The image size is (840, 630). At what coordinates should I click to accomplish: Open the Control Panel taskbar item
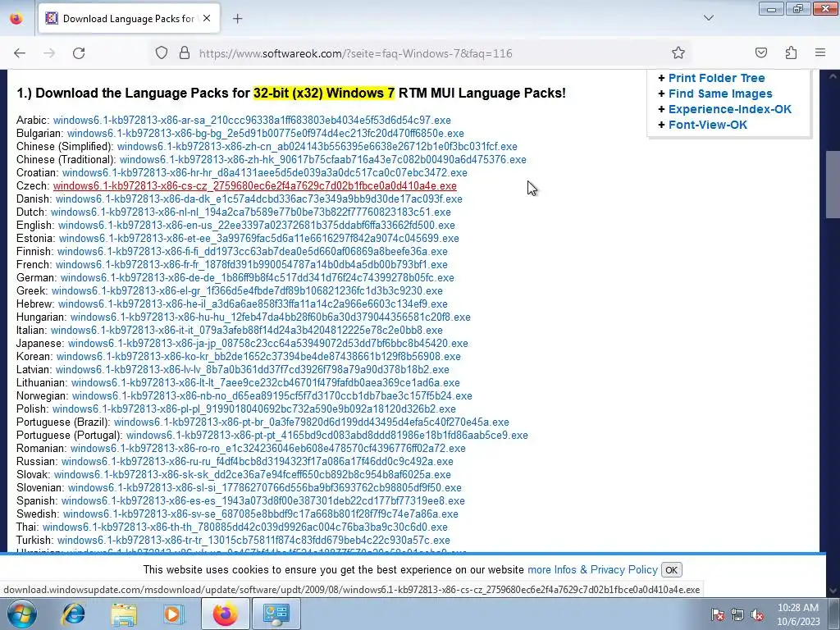click(x=276, y=614)
